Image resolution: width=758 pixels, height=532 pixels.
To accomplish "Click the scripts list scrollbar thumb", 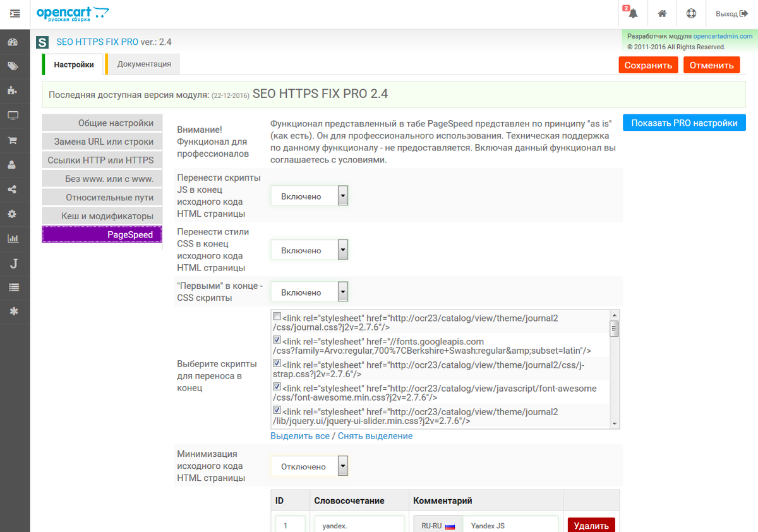I will click(614, 328).
